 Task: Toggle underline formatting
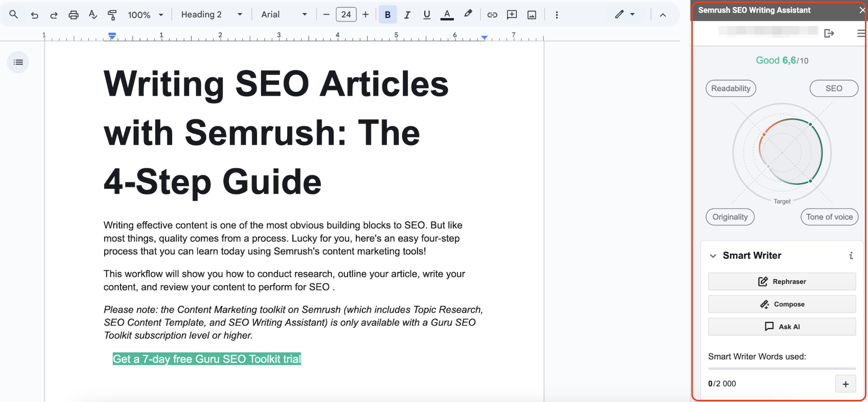click(426, 14)
